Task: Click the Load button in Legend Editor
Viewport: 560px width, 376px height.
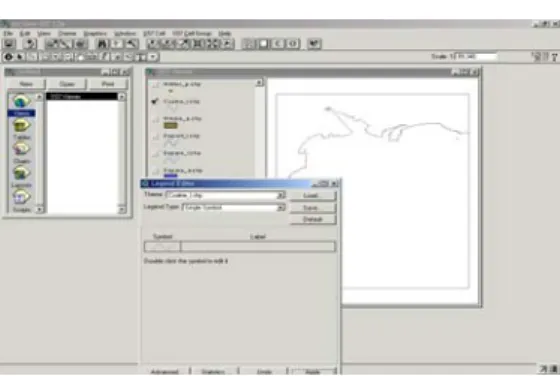Action: (x=313, y=195)
